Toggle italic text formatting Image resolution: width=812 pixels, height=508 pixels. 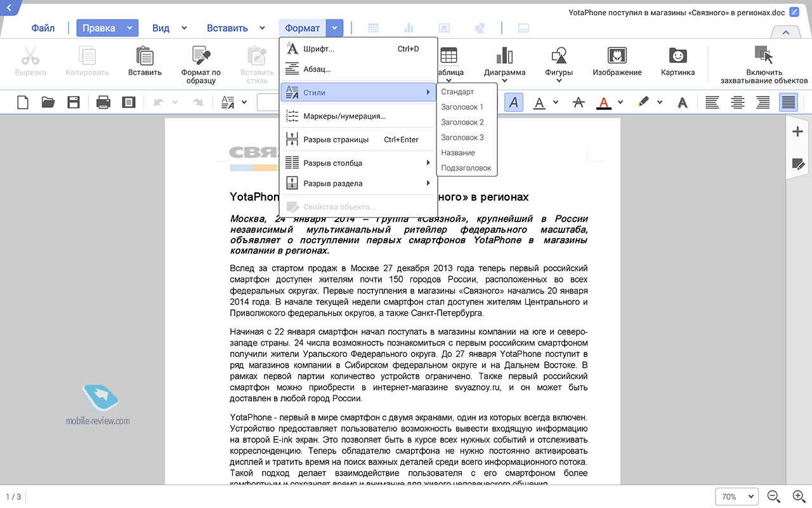pos(514,102)
